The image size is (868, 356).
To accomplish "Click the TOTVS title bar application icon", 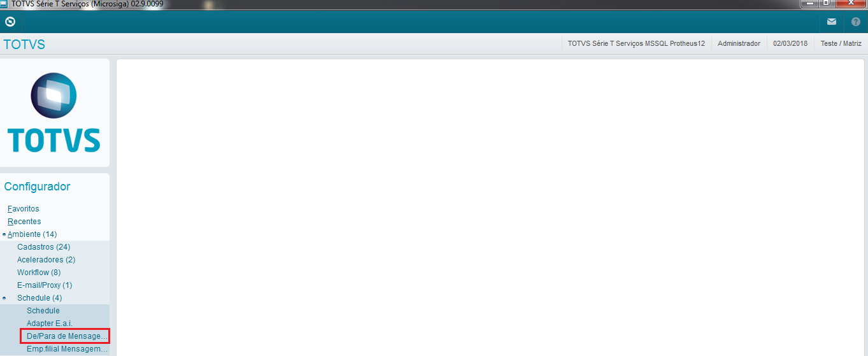I will [x=4, y=4].
